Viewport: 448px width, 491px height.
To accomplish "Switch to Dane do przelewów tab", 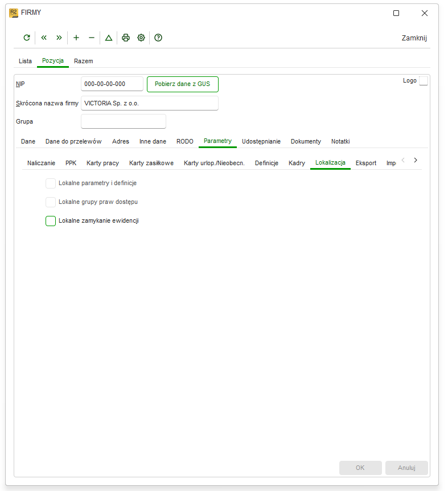I will (73, 141).
